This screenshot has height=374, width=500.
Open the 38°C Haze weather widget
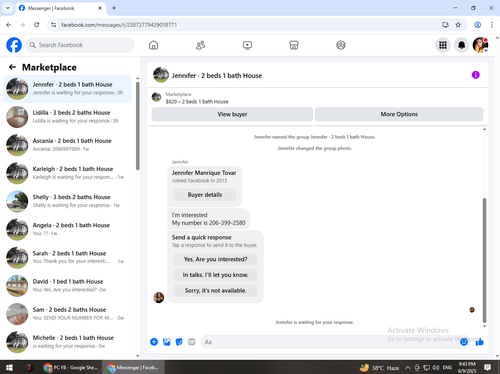pyautogui.click(x=379, y=368)
